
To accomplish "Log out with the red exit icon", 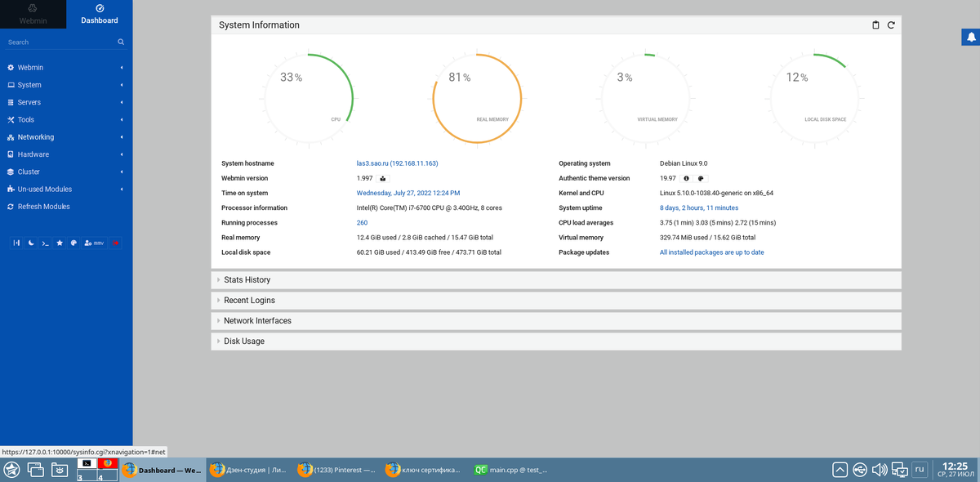I will [115, 243].
